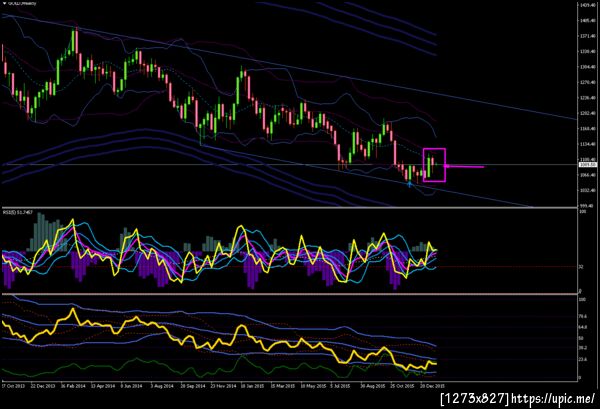Image resolution: width=600 pixels, height=409 pixels.
Task: Click the 13 Apr 2014 date label
Action: point(103,386)
